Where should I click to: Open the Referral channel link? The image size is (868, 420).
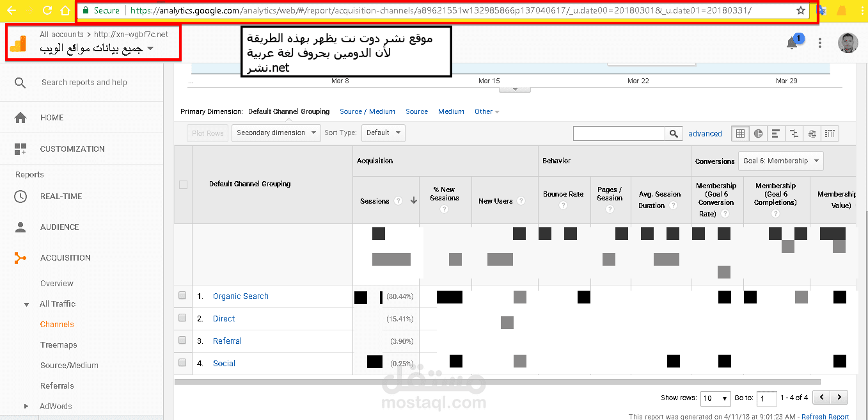tap(227, 341)
